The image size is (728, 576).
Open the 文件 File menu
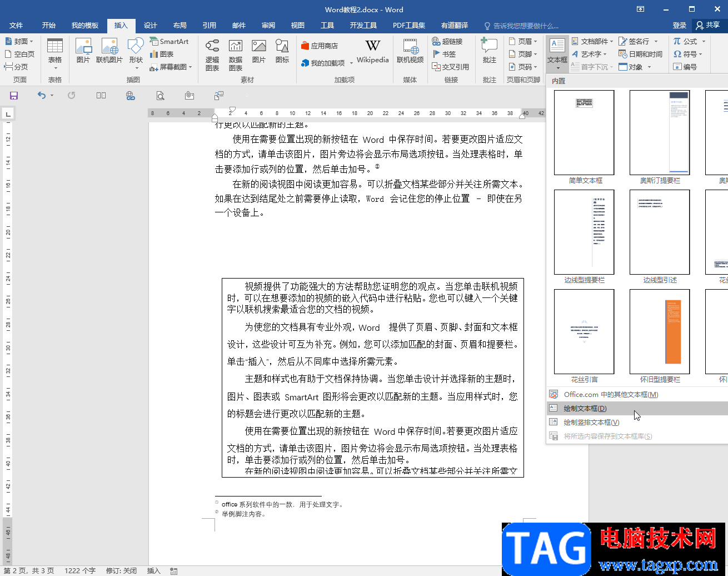point(16,26)
